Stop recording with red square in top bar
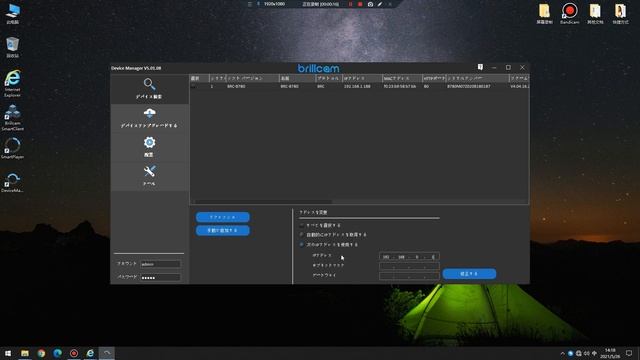The height and width of the screenshot is (360, 640). [x=360, y=4]
